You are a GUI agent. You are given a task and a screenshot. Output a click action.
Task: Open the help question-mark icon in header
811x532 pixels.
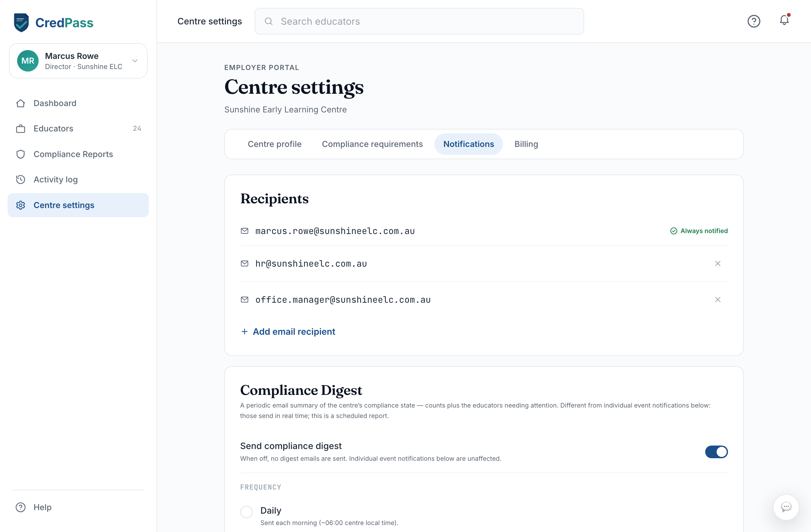(754, 21)
